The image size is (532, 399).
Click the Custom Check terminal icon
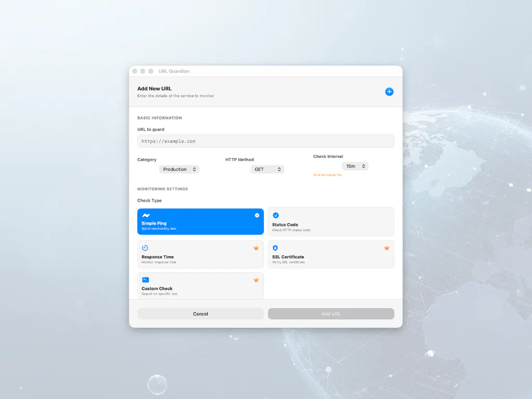point(145,280)
